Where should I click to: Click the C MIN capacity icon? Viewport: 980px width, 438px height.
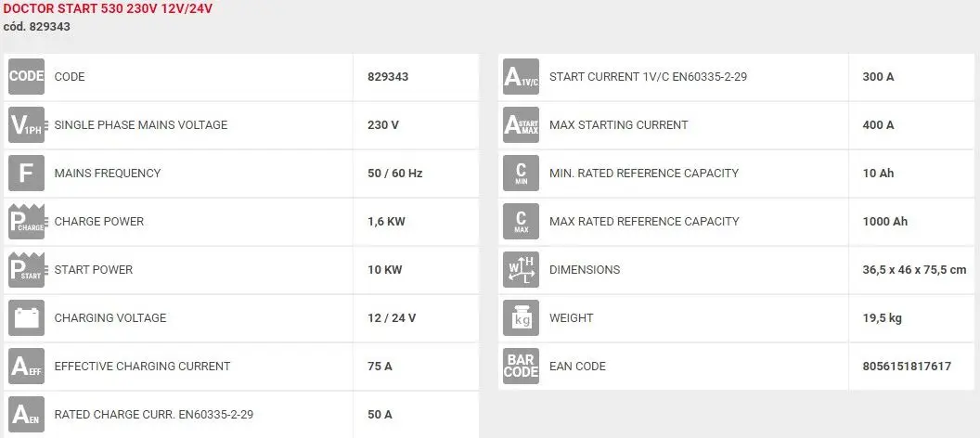click(x=522, y=174)
